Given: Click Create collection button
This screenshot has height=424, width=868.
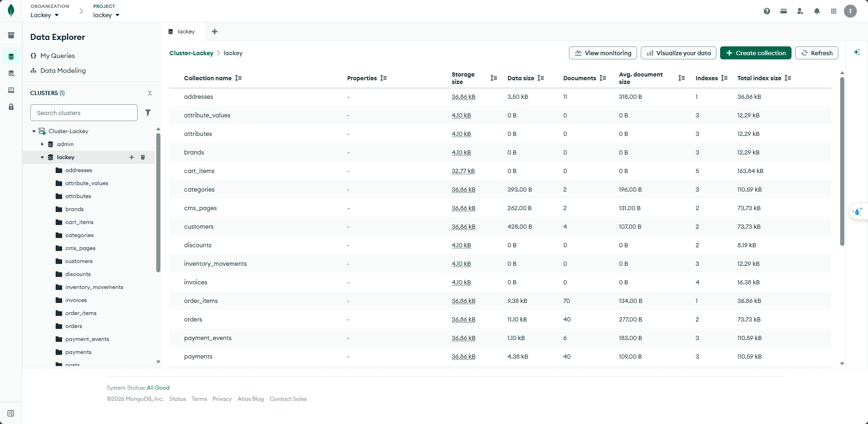Looking at the screenshot, I should pos(756,53).
